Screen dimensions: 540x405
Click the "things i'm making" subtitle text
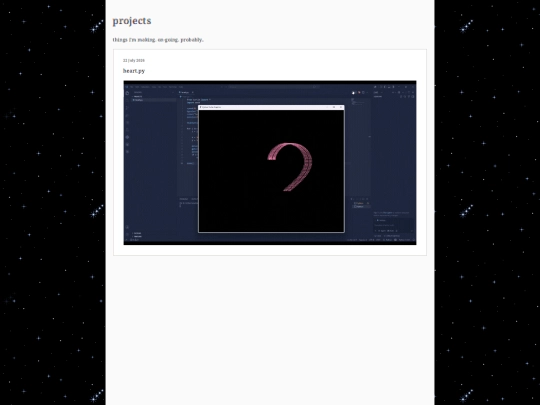coord(158,40)
